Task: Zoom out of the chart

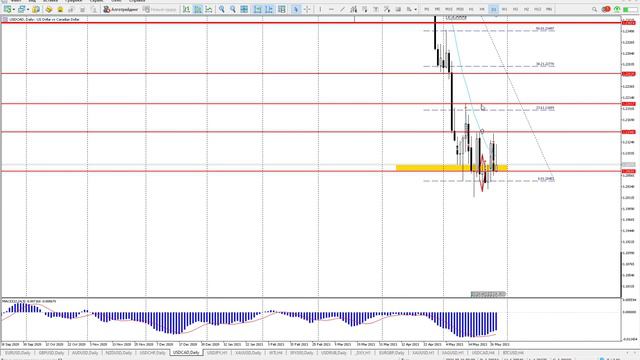Action: 233,9
